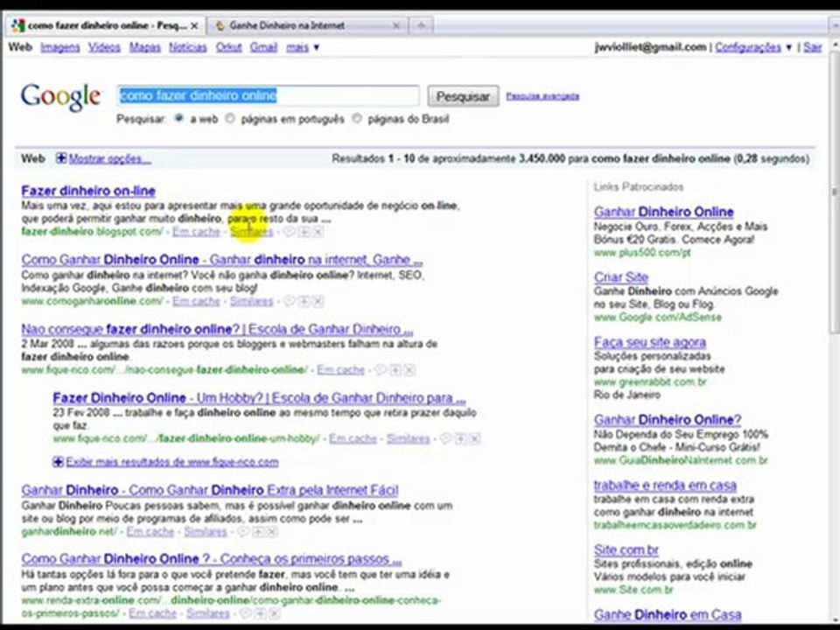Open sponsored link 'Ganhar Dinheiro Online?'
The width and height of the screenshot is (840, 630).
point(668,419)
